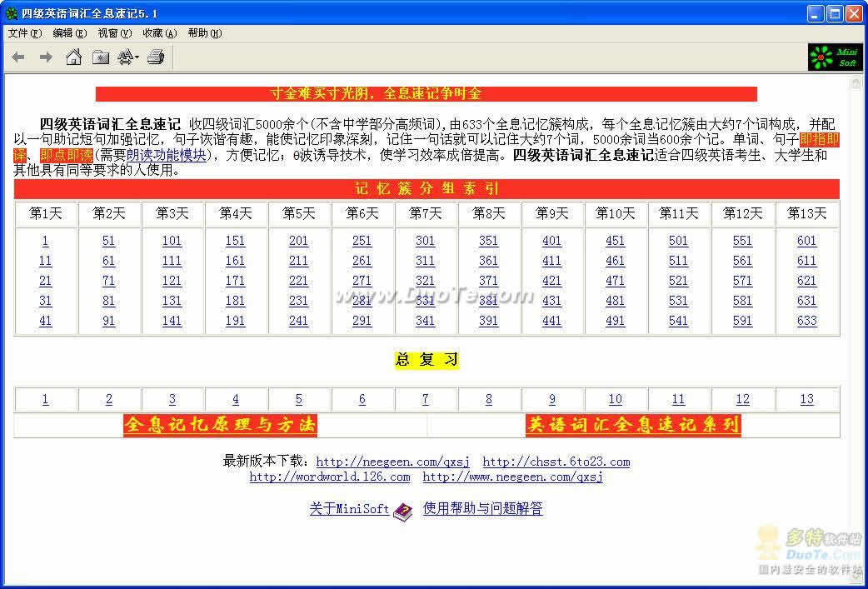Open memory cluster link 161
868x589 pixels.
tap(235, 261)
